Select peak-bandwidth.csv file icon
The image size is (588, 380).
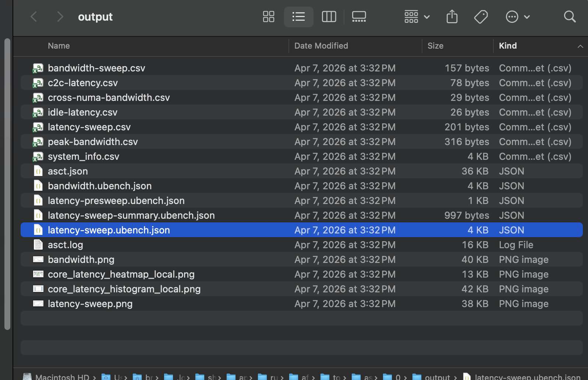coord(38,142)
